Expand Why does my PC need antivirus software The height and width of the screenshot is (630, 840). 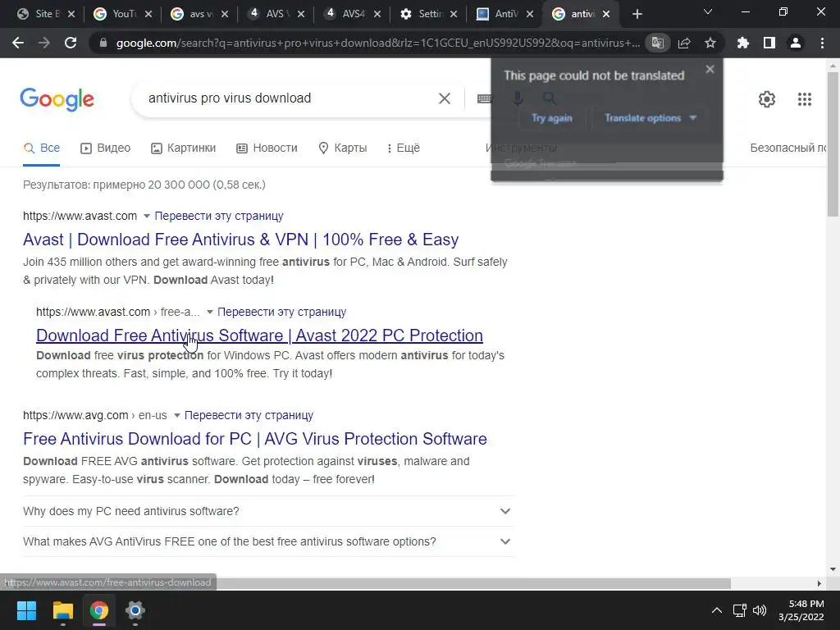pyautogui.click(x=268, y=511)
